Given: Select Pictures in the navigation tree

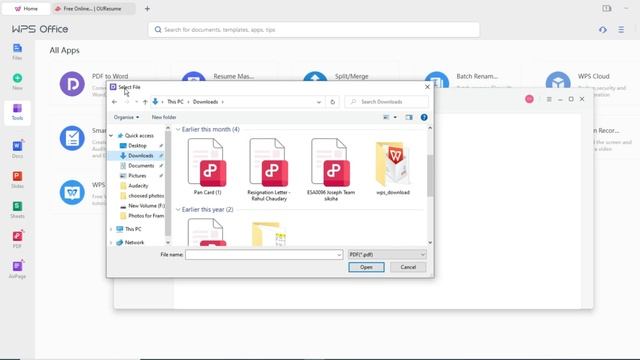Looking at the screenshot, I should (x=138, y=176).
